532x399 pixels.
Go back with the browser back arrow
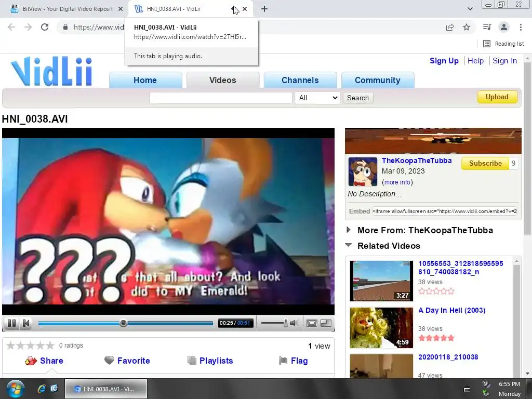11,27
